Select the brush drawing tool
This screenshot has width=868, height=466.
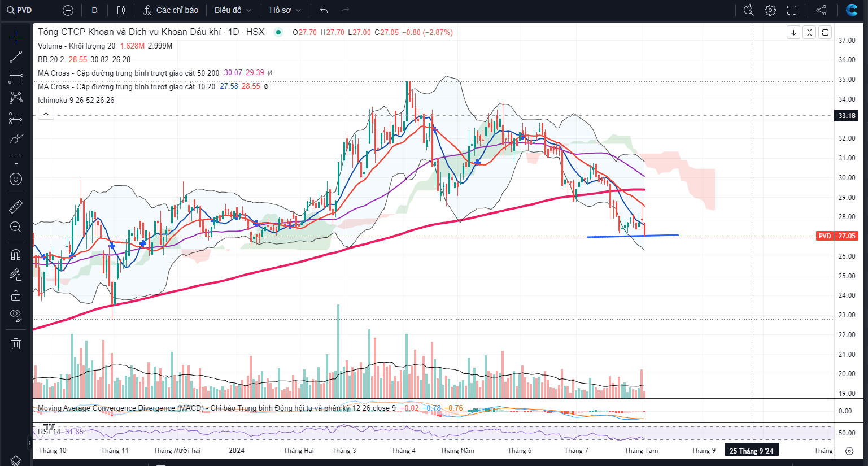16,138
